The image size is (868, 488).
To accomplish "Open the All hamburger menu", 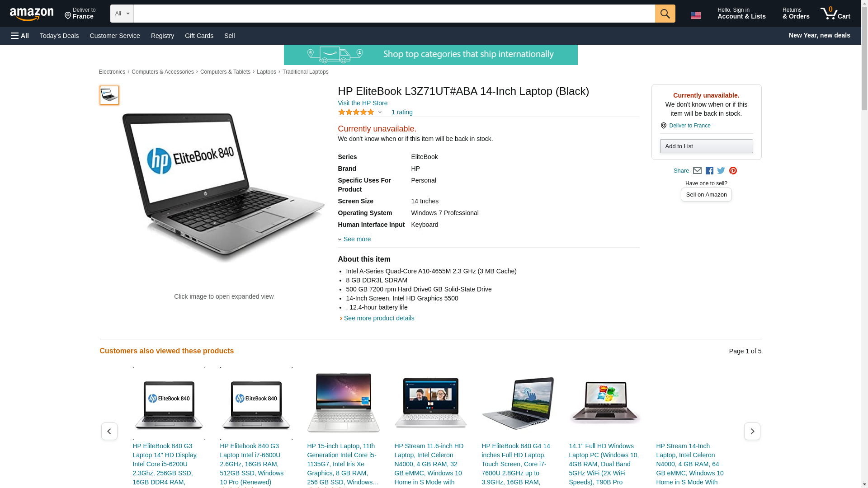I will click(x=20, y=36).
